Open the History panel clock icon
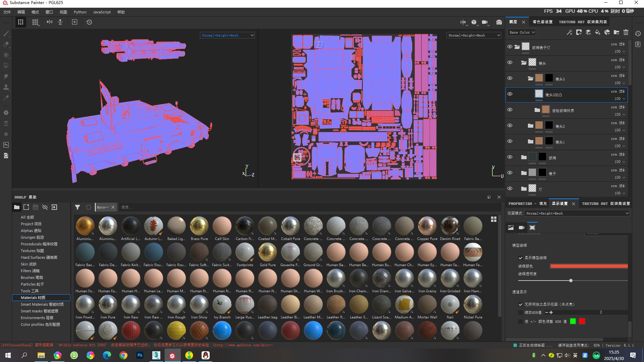Viewport: 644px width, 362px height. point(638,34)
